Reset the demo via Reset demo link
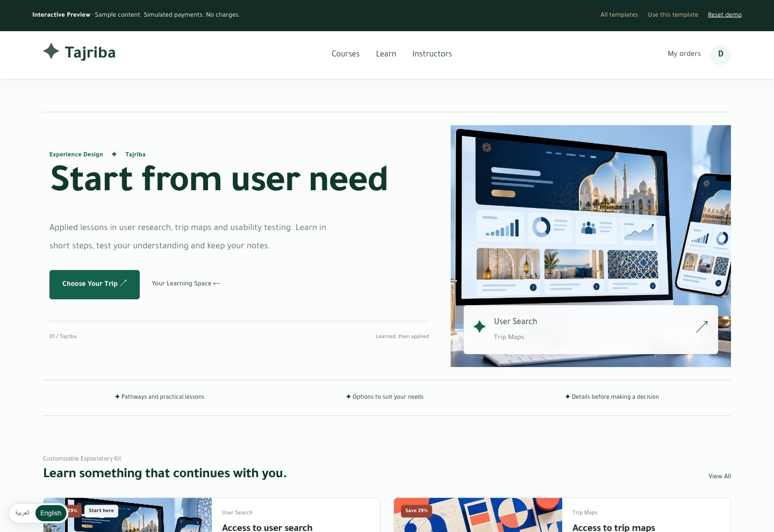This screenshot has height=532, width=774. click(x=725, y=15)
